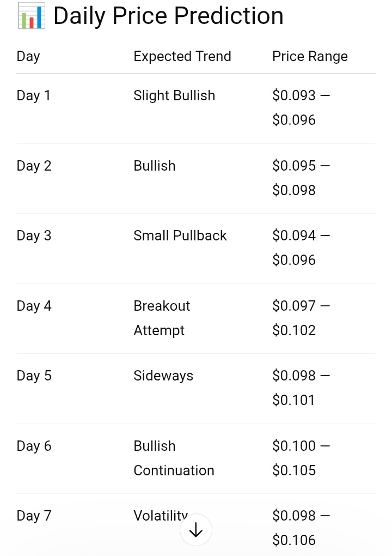392x556 pixels.
Task: Click Day 4 price range value
Action: click(x=301, y=318)
